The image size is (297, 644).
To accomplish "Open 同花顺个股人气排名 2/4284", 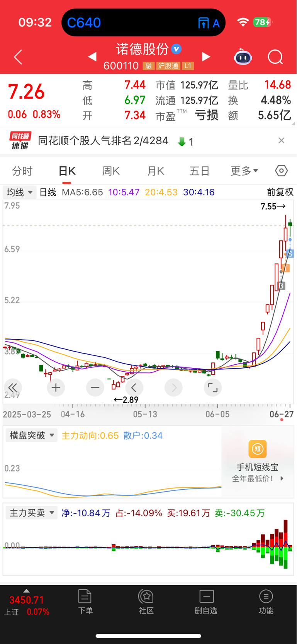I will [x=103, y=140].
